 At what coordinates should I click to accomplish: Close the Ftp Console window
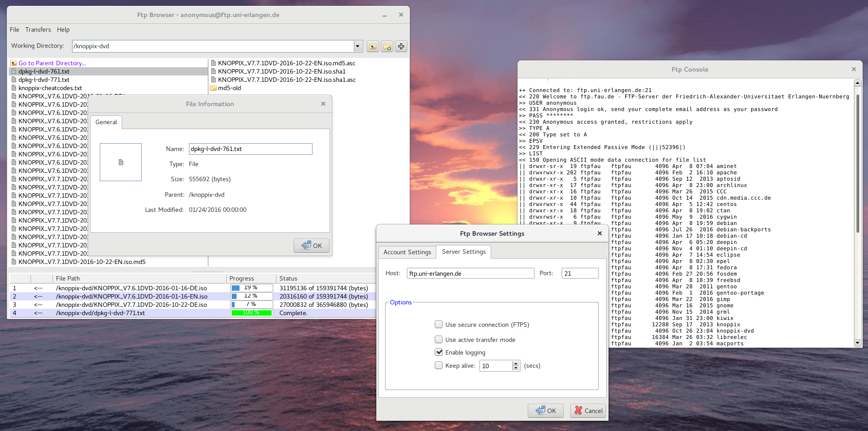coord(853,69)
